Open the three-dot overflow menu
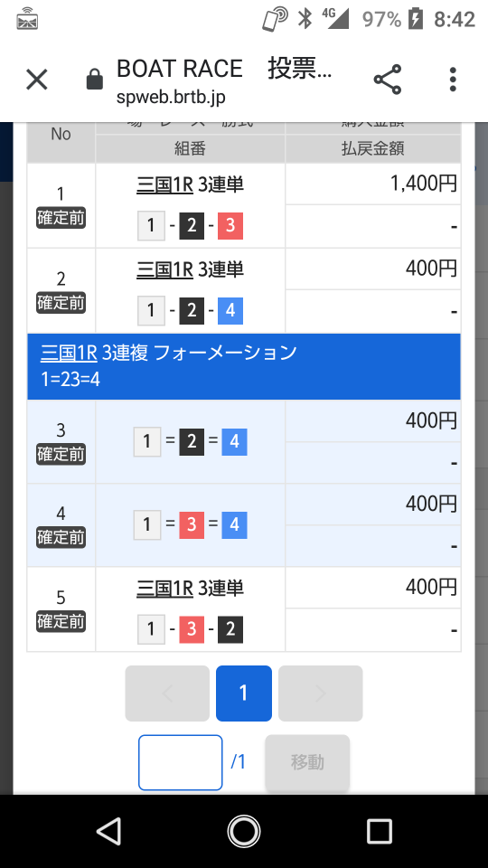 453,80
